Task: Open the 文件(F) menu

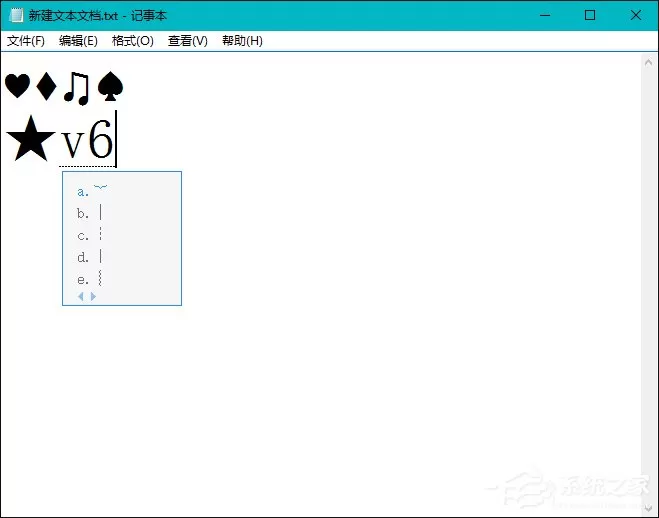Action: point(26,41)
